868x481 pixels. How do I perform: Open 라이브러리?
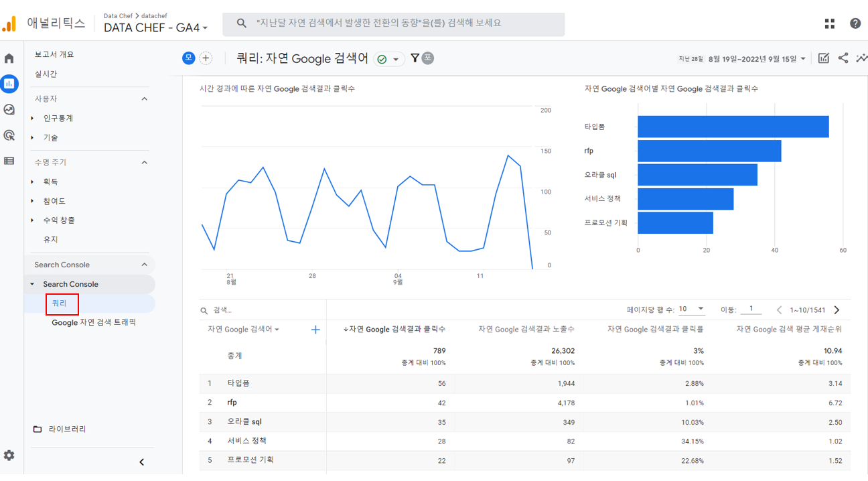(x=67, y=429)
